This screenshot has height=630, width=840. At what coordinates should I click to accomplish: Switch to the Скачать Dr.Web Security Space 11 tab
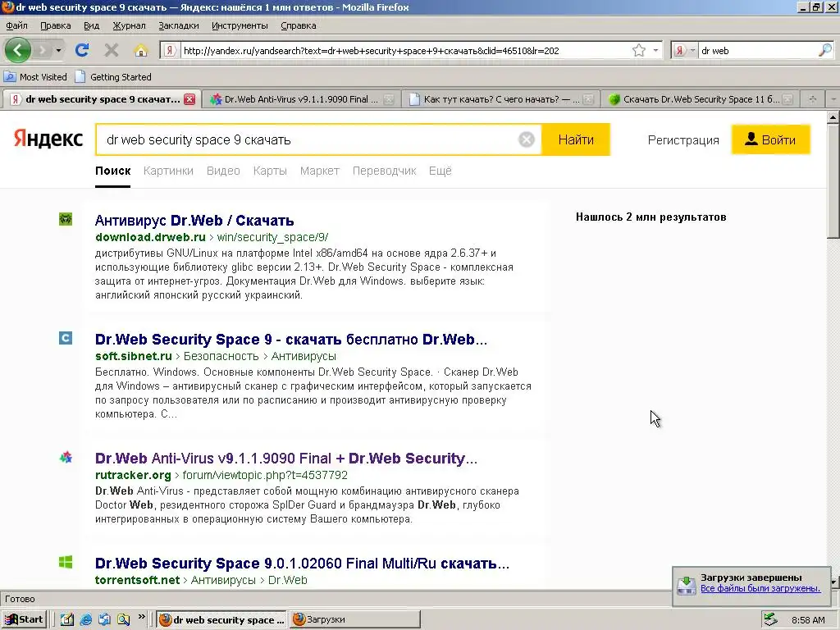point(701,99)
